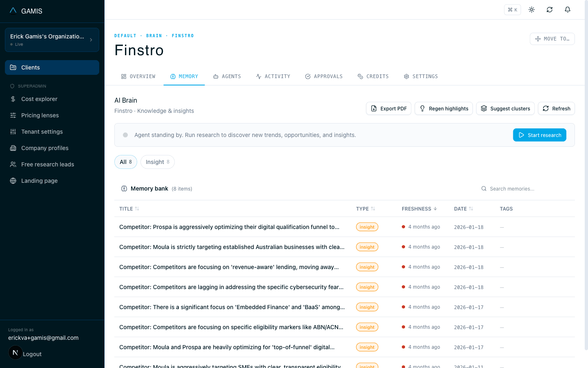Open Company profiles in the sidebar
The height and width of the screenshot is (368, 588).
tap(52, 148)
